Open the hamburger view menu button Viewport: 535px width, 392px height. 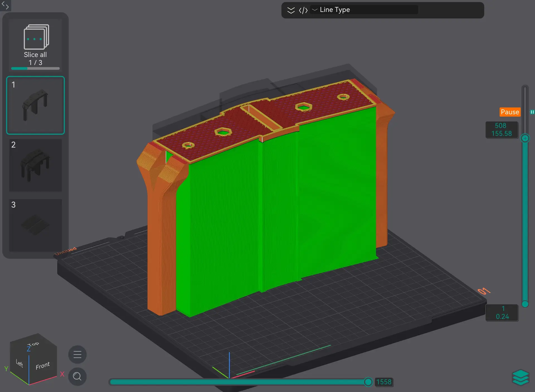(x=77, y=355)
